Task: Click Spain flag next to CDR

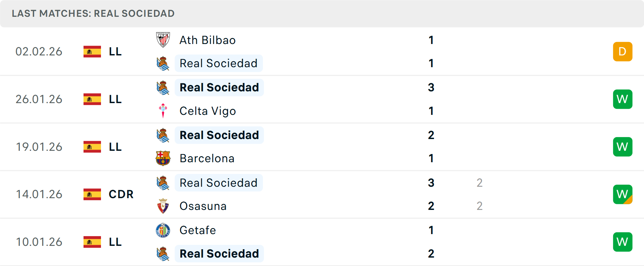Action: click(92, 194)
